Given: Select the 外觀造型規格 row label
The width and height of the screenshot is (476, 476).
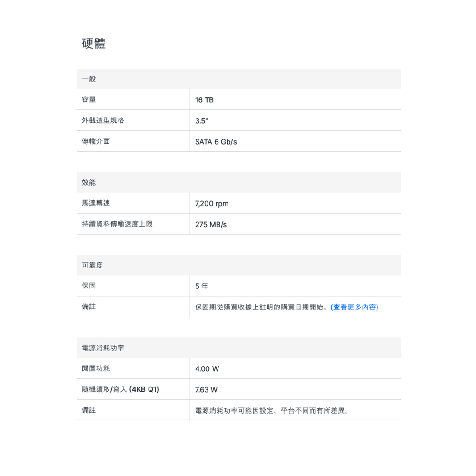Looking at the screenshot, I should (x=103, y=120).
